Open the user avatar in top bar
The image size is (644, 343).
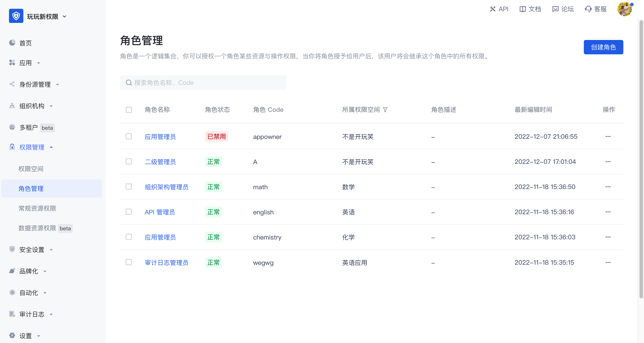coord(624,9)
